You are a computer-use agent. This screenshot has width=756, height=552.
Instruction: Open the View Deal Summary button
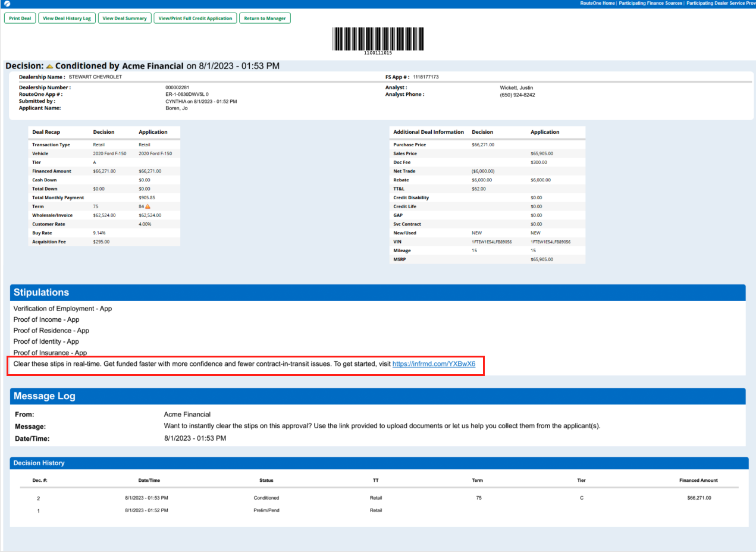124,18
